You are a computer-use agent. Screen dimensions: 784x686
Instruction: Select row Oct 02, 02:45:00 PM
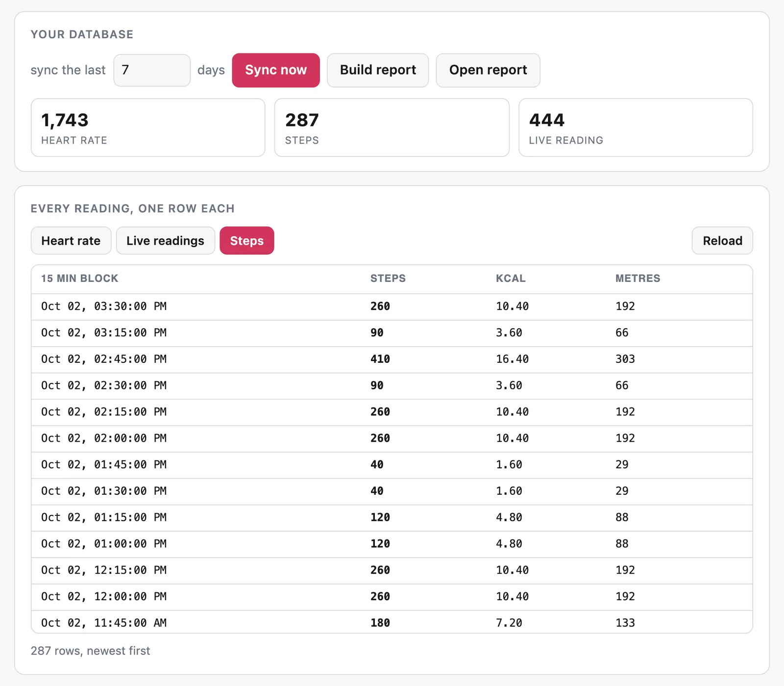[x=392, y=359]
